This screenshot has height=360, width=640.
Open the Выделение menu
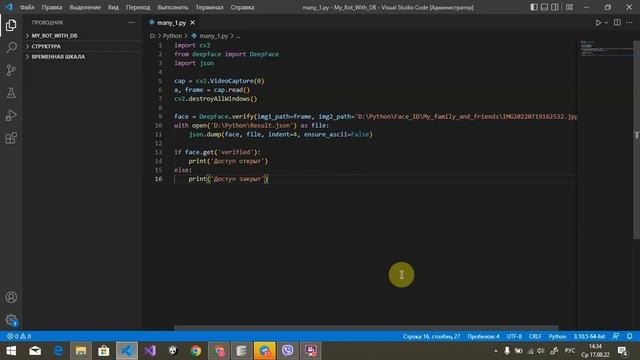pos(85,7)
